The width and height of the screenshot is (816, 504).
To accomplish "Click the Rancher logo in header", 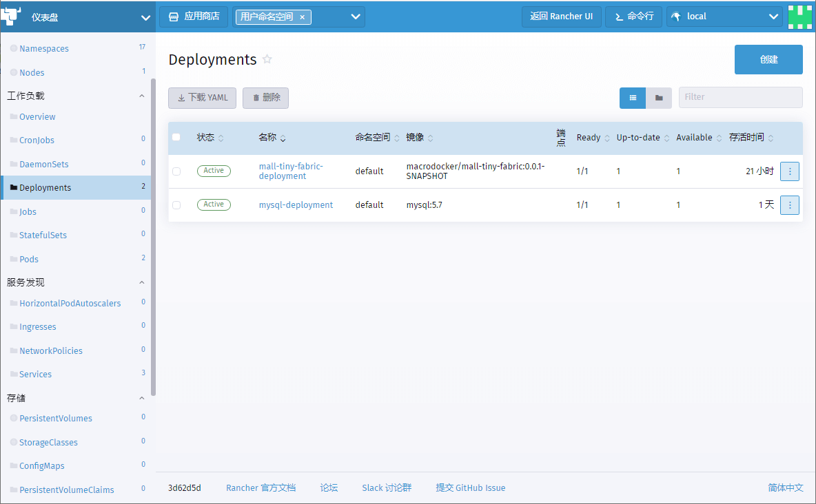I will pos(10,16).
